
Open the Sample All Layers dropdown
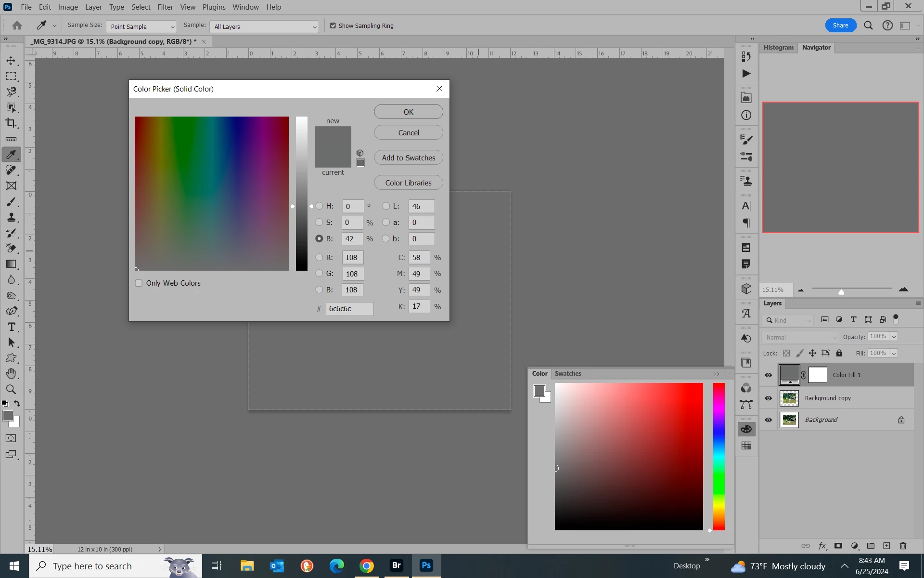click(x=264, y=26)
